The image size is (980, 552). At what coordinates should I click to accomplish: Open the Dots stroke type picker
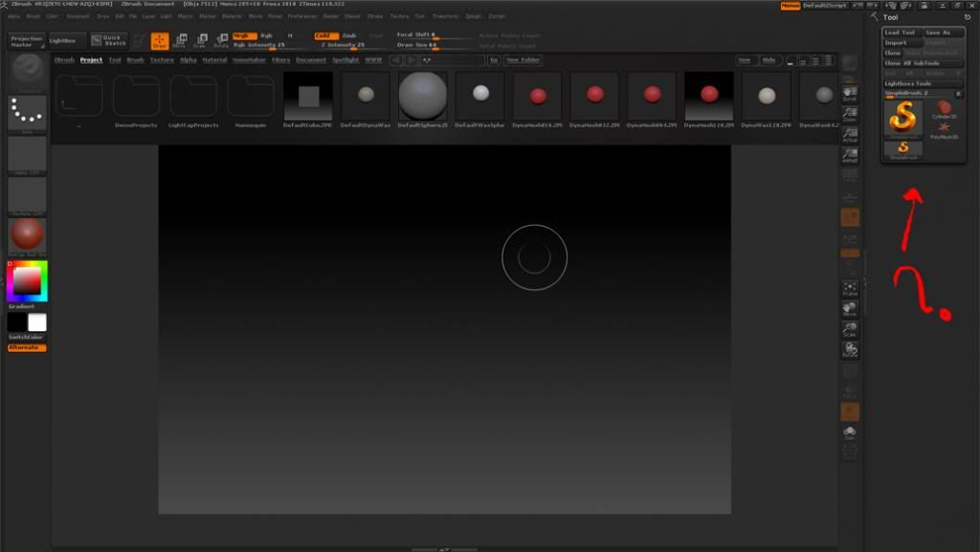click(x=28, y=114)
